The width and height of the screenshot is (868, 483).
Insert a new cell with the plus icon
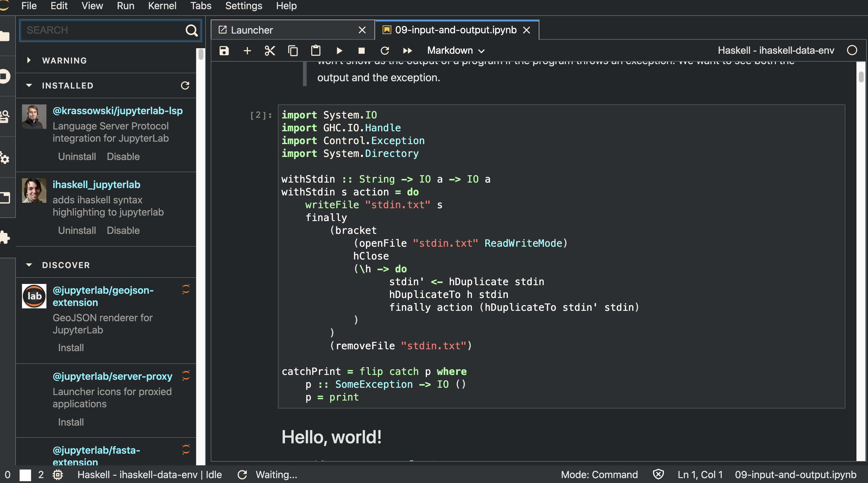(247, 50)
